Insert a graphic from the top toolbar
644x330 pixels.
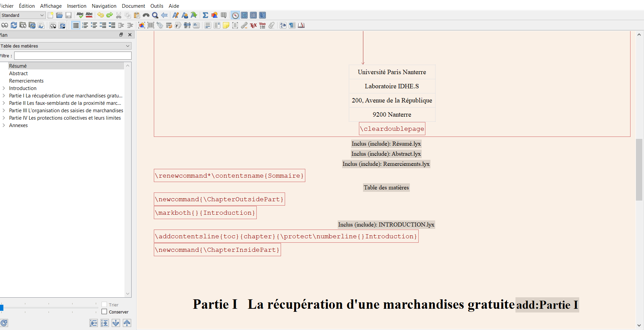tap(215, 15)
